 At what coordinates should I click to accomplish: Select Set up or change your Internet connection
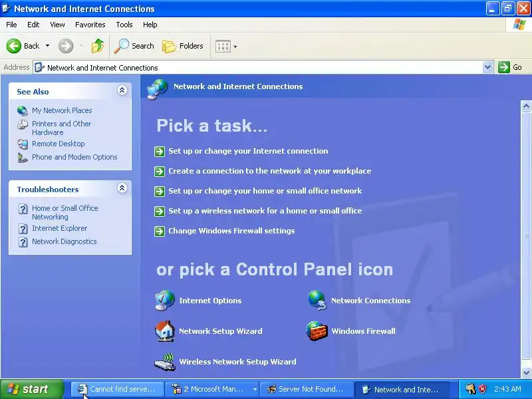248,151
